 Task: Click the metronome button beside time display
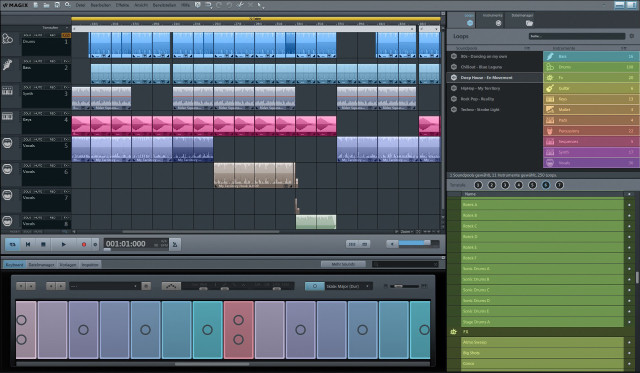click(x=175, y=244)
